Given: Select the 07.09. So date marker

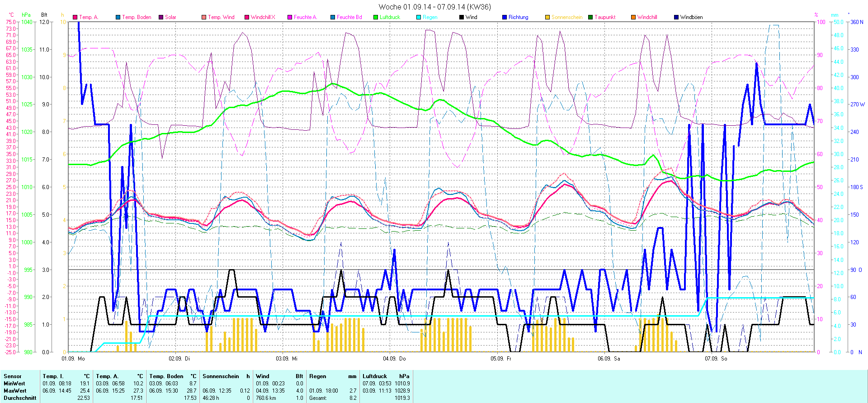Looking at the screenshot, I should click(x=716, y=359).
